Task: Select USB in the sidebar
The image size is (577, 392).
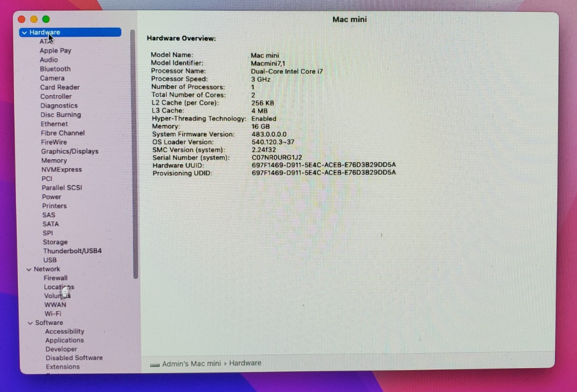Action: 50,260
